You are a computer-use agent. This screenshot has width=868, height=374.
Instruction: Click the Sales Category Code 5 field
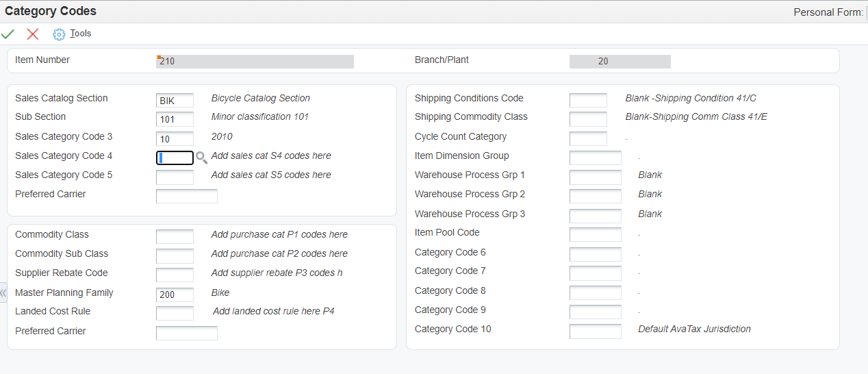pos(175,177)
